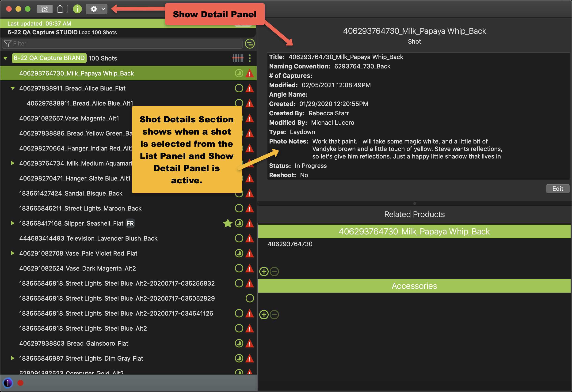Viewport: 572px width, 392px height.
Task: Click the star icon on Slipper_Seashell_Flat
Action: pos(228,223)
